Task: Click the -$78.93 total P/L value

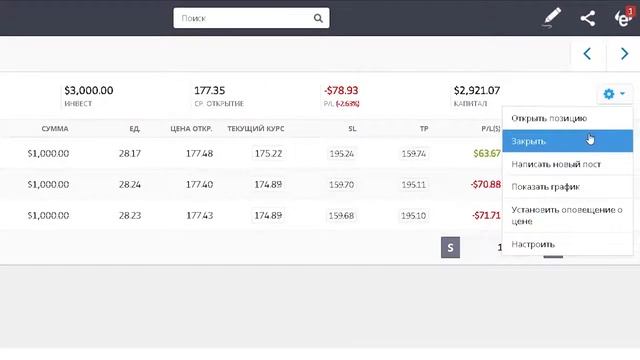Action: click(x=341, y=90)
